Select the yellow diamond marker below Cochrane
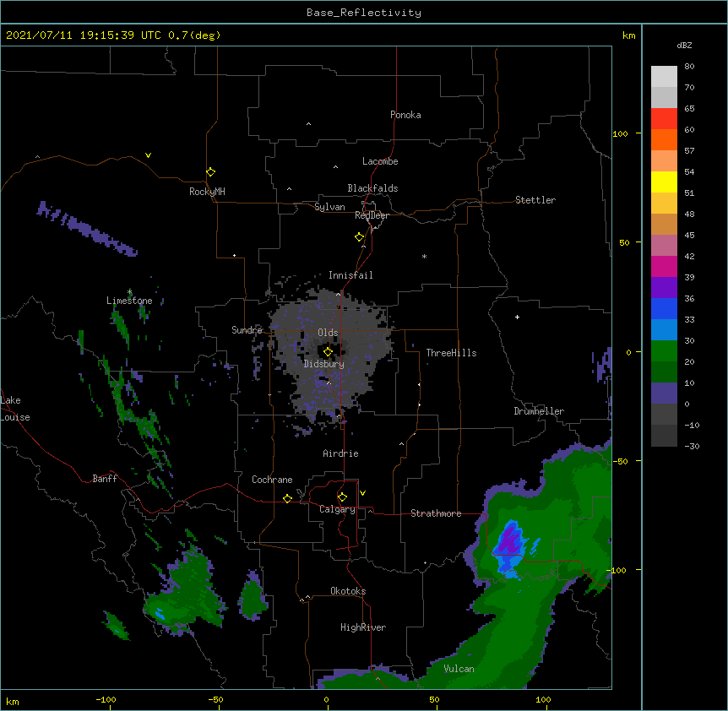This screenshot has height=711, width=728. (287, 498)
